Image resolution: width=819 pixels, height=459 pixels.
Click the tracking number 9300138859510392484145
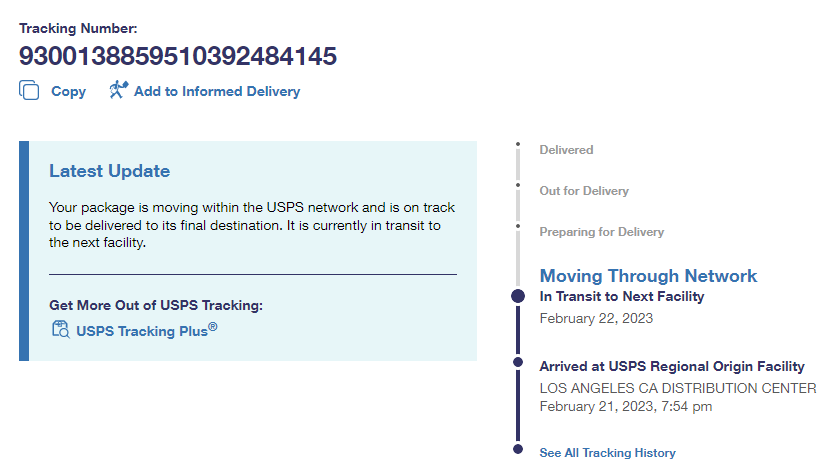pos(178,56)
